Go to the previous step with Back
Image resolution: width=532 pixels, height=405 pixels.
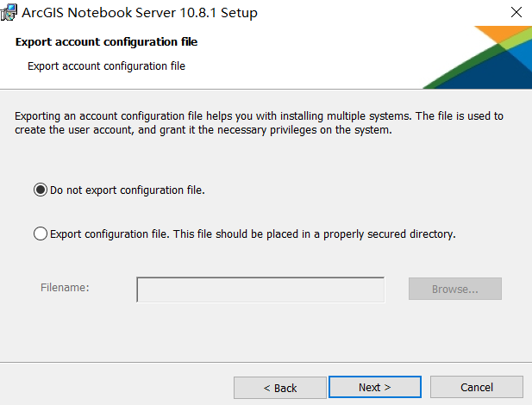click(280, 388)
